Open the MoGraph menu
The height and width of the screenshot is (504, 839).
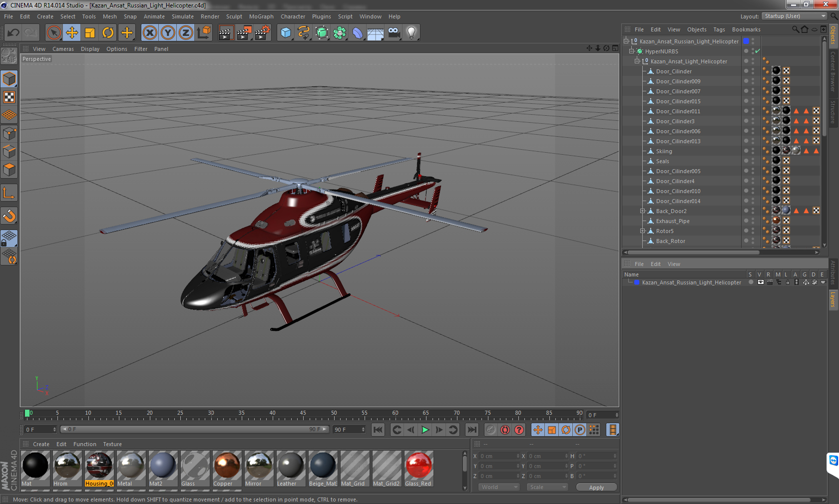[x=261, y=16]
